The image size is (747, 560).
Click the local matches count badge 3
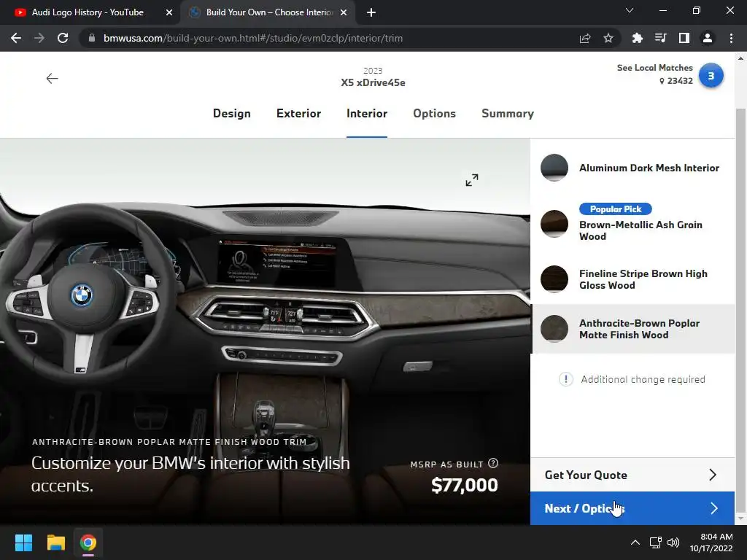tap(711, 75)
